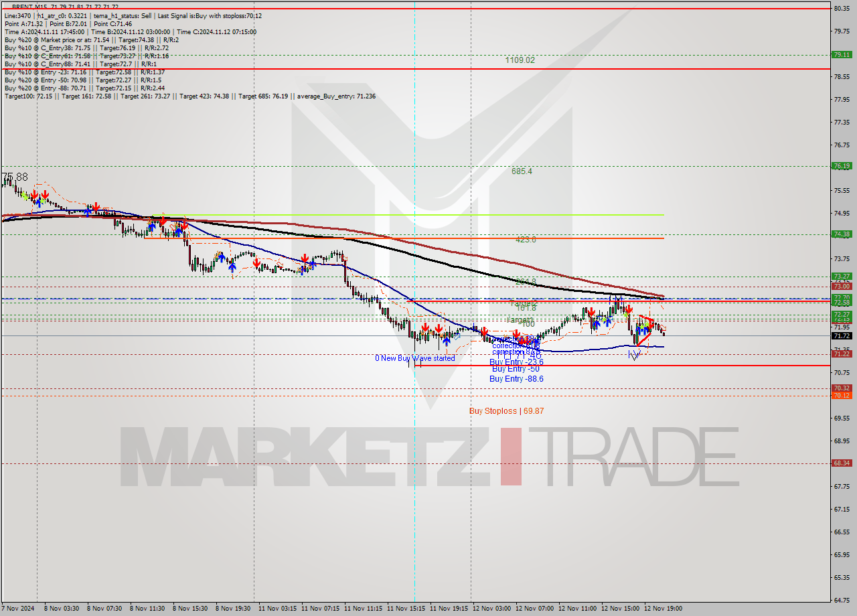Image resolution: width=857 pixels, height=616 pixels.
Task: Select the '8 Nov 03:30' time label
Action: coord(63,609)
